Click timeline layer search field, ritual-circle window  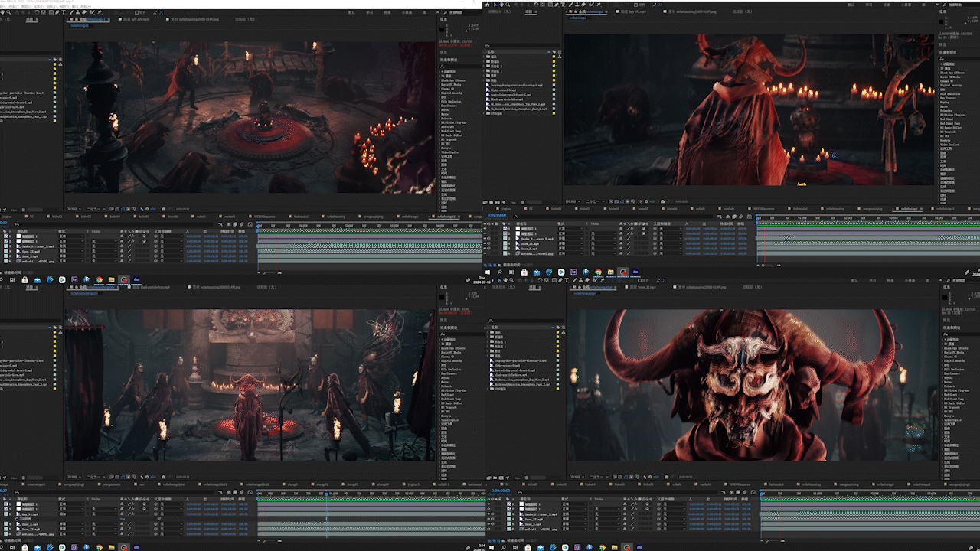click(115, 224)
